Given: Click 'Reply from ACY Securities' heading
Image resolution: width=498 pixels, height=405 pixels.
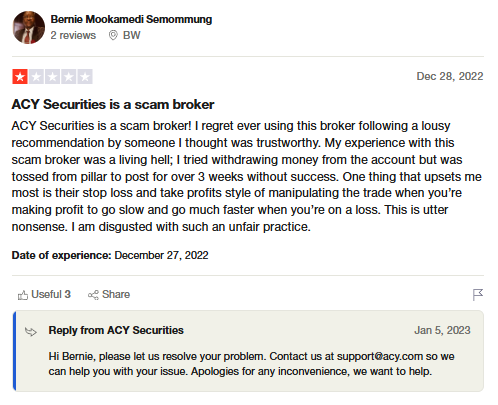Looking at the screenshot, I should (x=116, y=330).
